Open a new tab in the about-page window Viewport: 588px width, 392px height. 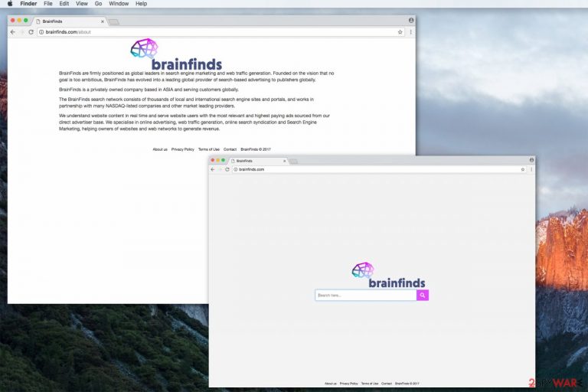[113, 22]
